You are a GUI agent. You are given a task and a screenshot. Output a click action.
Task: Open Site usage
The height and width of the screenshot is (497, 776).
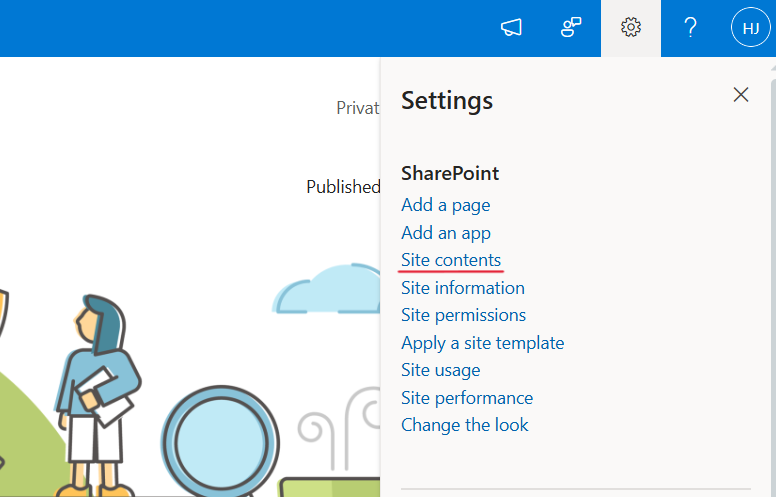pos(440,370)
